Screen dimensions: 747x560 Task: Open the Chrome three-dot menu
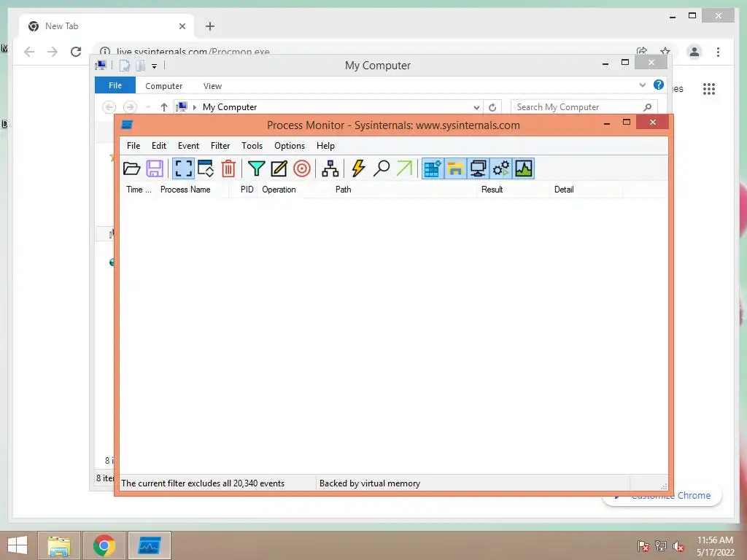pos(718,52)
